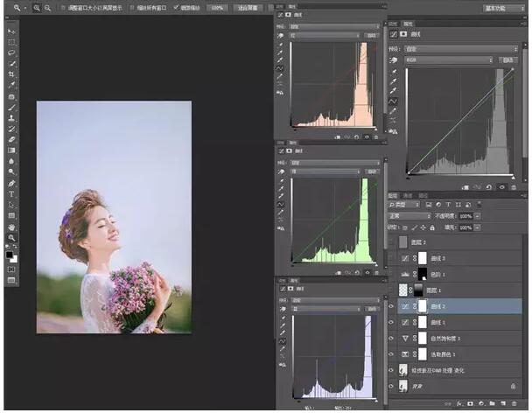The image size is (532, 413).
Task: Click the foreground color swatch
Action: [x=10, y=255]
